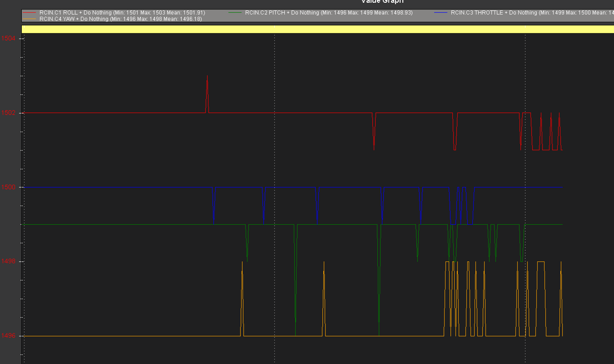
Task: Click the 1500 Y-axis label
Action: point(8,187)
